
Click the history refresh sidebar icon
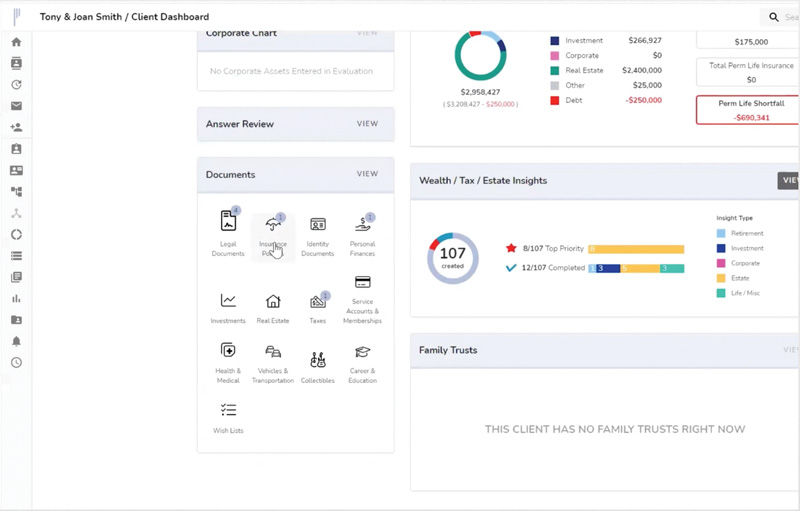(16, 85)
